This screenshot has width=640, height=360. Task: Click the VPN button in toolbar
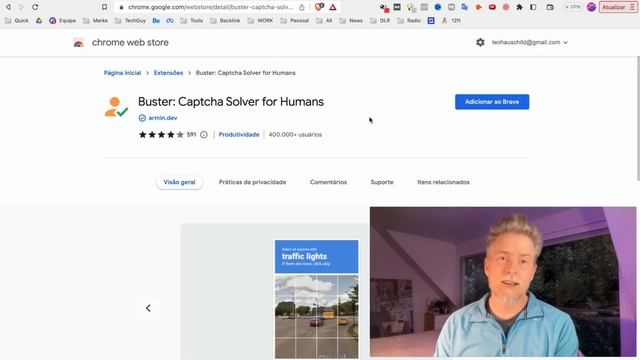[573, 7]
